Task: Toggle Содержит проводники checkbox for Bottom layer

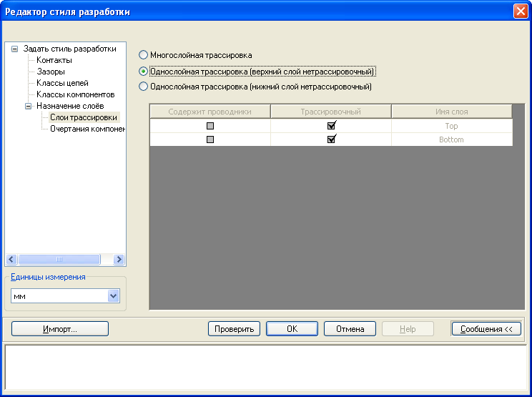Action: point(210,139)
